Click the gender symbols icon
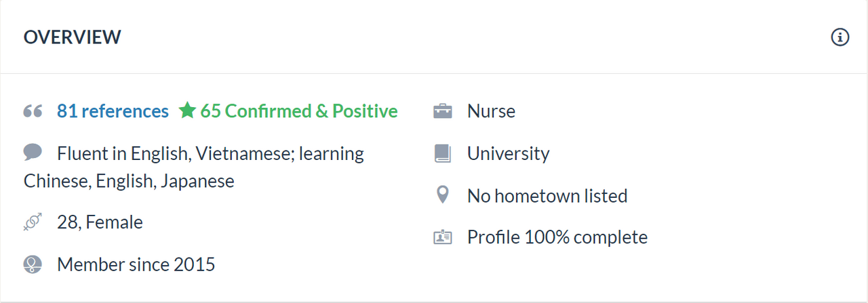Screen dimensions: 868x303 point(33,222)
